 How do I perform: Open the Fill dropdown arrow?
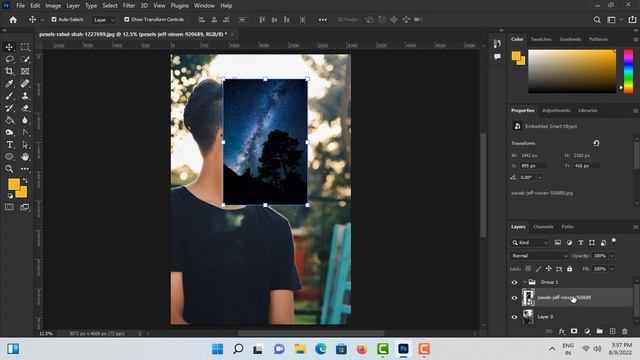point(612,269)
